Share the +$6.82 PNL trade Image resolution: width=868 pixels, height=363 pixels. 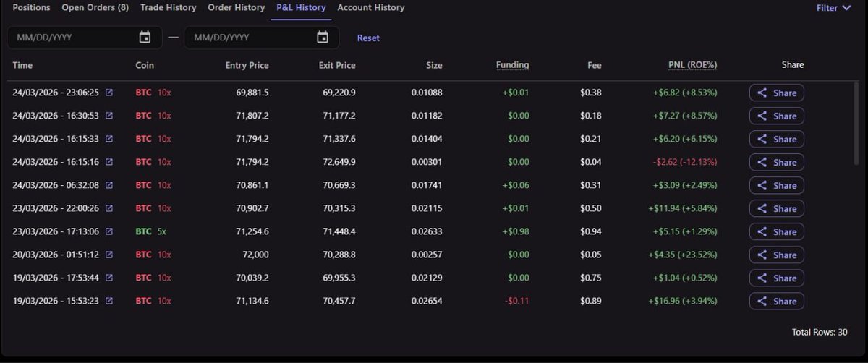click(x=777, y=93)
